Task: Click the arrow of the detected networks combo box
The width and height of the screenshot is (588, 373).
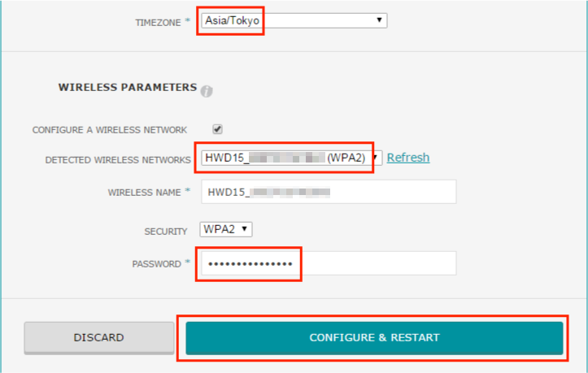Action: click(376, 158)
